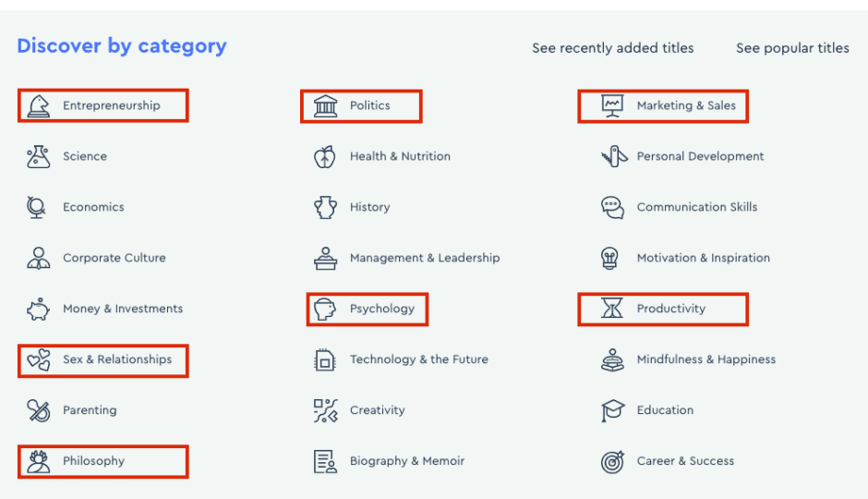Go to Mindfulness & Happiness category
The width and height of the screenshot is (868, 499).
(x=705, y=359)
